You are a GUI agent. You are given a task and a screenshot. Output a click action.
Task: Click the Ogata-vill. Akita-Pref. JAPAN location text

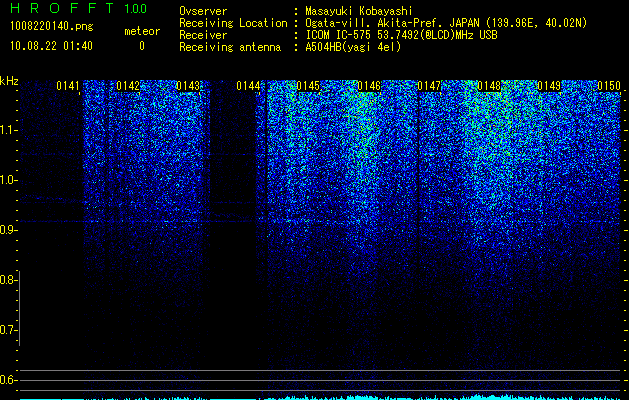(447, 23)
